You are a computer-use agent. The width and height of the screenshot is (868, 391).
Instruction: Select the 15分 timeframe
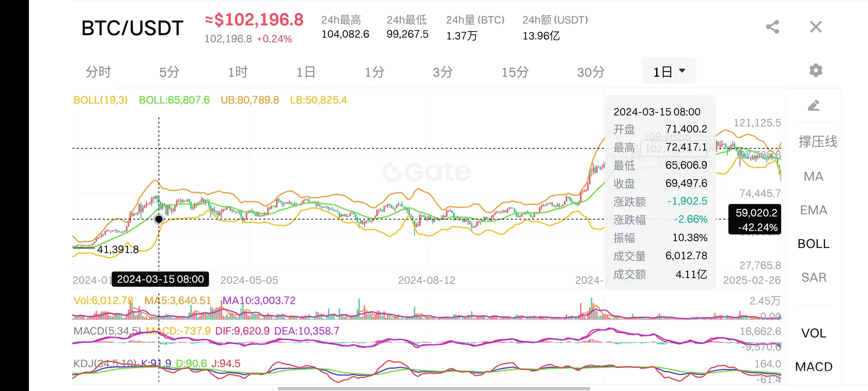[x=515, y=72]
